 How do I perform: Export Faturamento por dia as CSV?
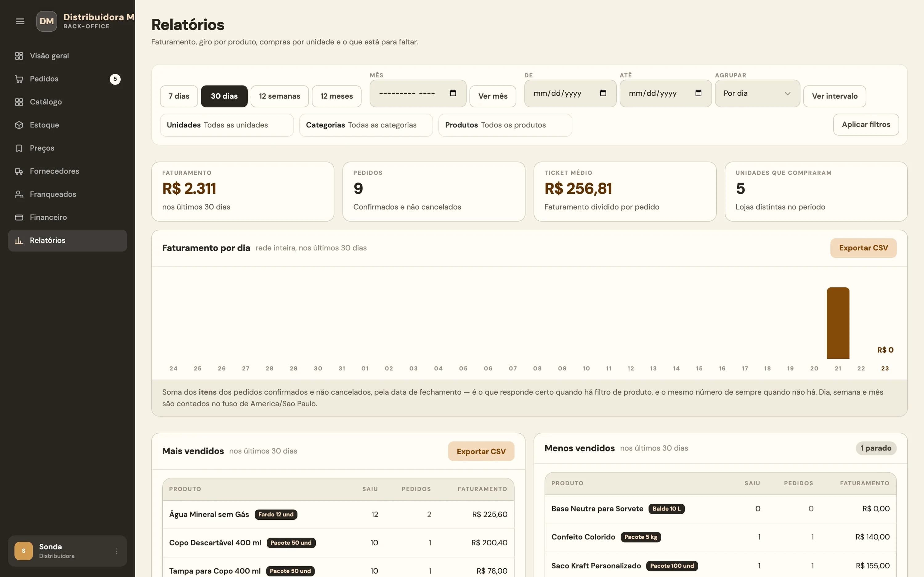(863, 248)
